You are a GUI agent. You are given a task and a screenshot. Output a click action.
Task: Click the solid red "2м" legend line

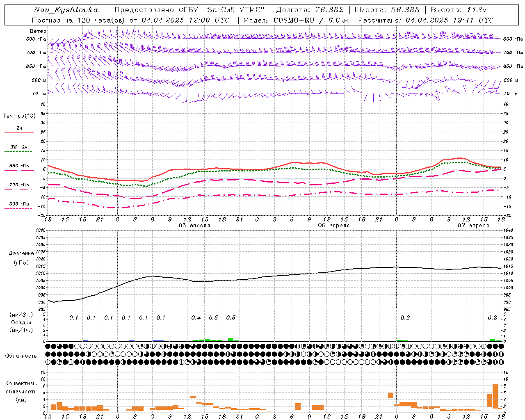point(19,132)
